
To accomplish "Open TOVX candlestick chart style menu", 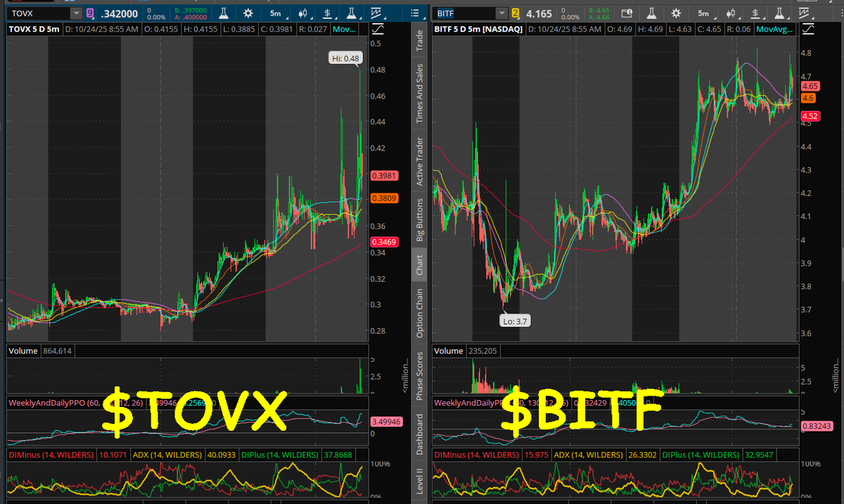I will (304, 13).
